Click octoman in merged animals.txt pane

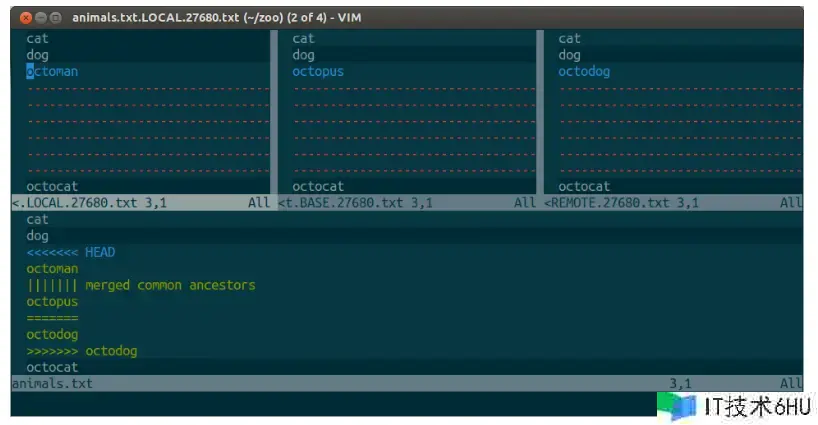(52, 269)
